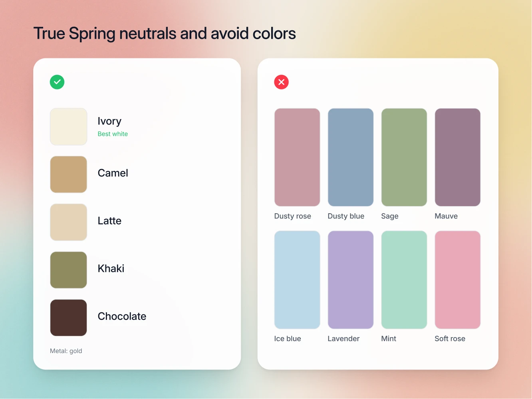Select the Chocolate color swatch

[69, 318]
